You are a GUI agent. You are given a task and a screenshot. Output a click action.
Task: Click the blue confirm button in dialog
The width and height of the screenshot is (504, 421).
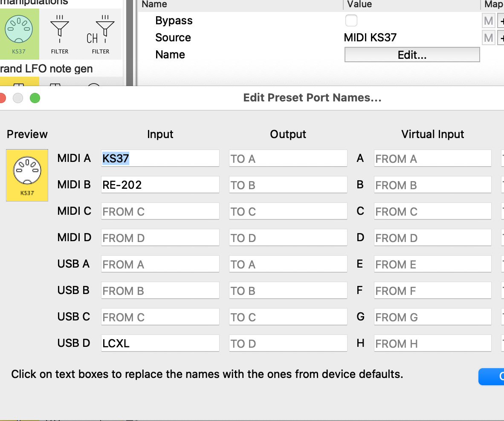[492, 377]
